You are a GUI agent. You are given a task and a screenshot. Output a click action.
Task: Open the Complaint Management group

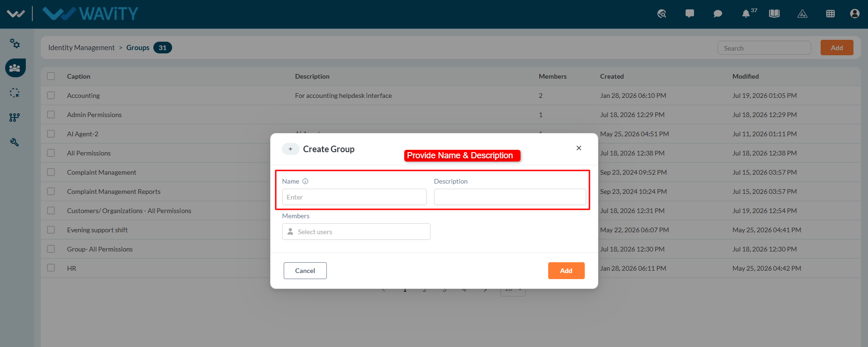click(x=102, y=172)
